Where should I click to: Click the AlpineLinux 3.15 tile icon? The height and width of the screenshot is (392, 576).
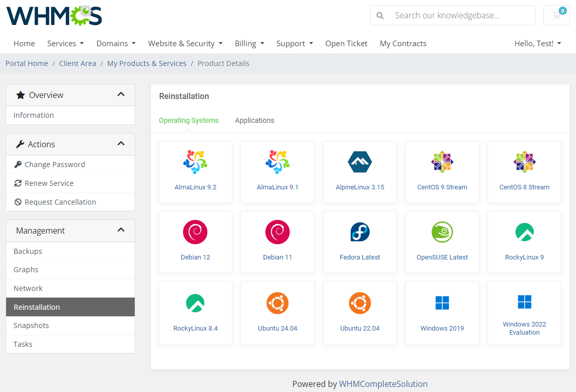359,162
